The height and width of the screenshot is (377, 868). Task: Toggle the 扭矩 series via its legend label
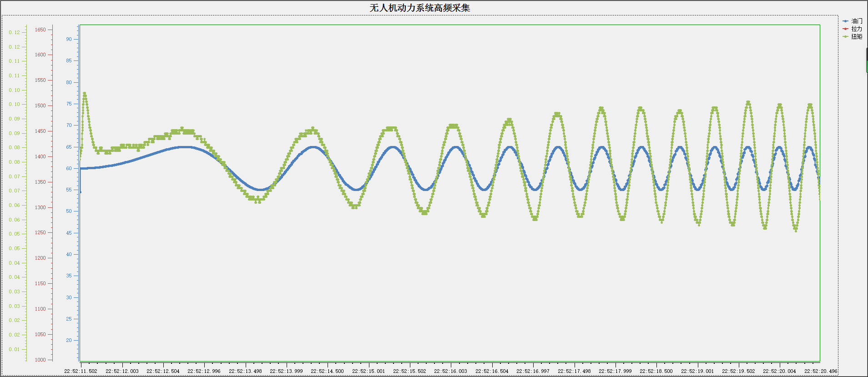pyautogui.click(x=857, y=36)
